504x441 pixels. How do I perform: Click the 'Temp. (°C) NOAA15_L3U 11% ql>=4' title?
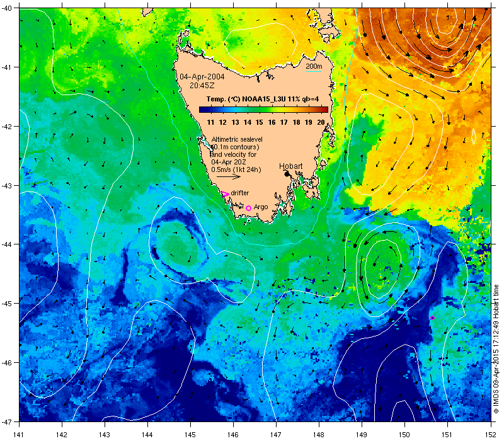tap(263, 99)
